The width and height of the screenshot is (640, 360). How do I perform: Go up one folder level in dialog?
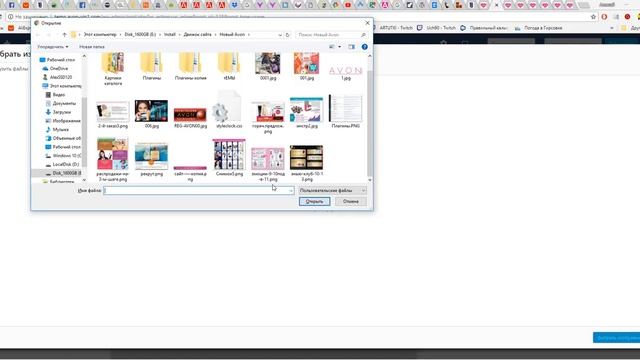64,35
